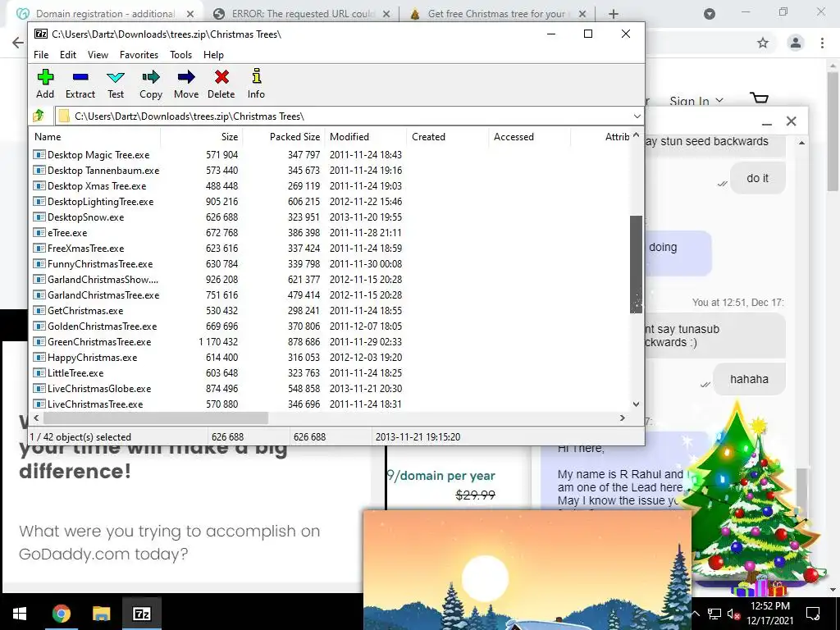The height and width of the screenshot is (630, 840).
Task: Select HappyChristmas.exe file
Action: [92, 357]
